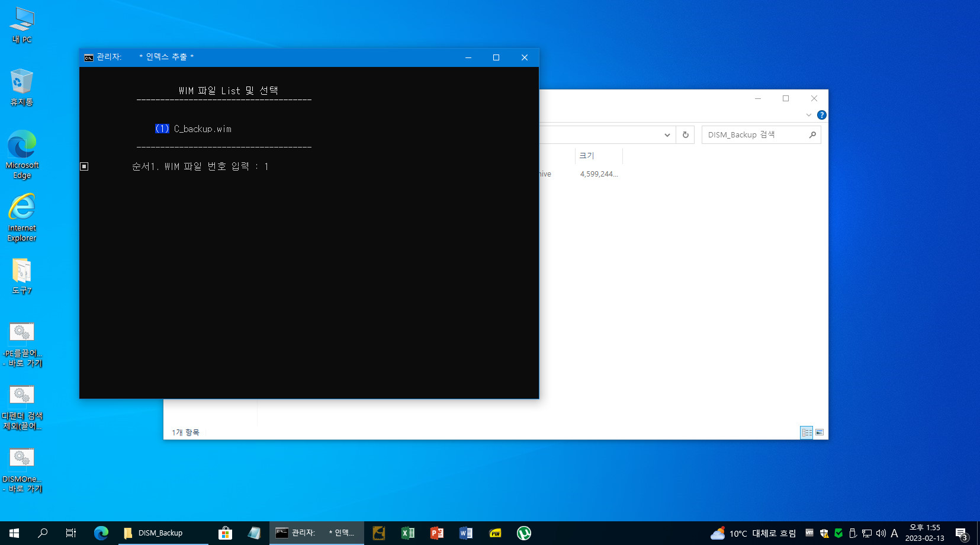The image size is (980, 545).
Task: Open the 디펜더 검색 제외 shortcut
Action: click(x=22, y=408)
